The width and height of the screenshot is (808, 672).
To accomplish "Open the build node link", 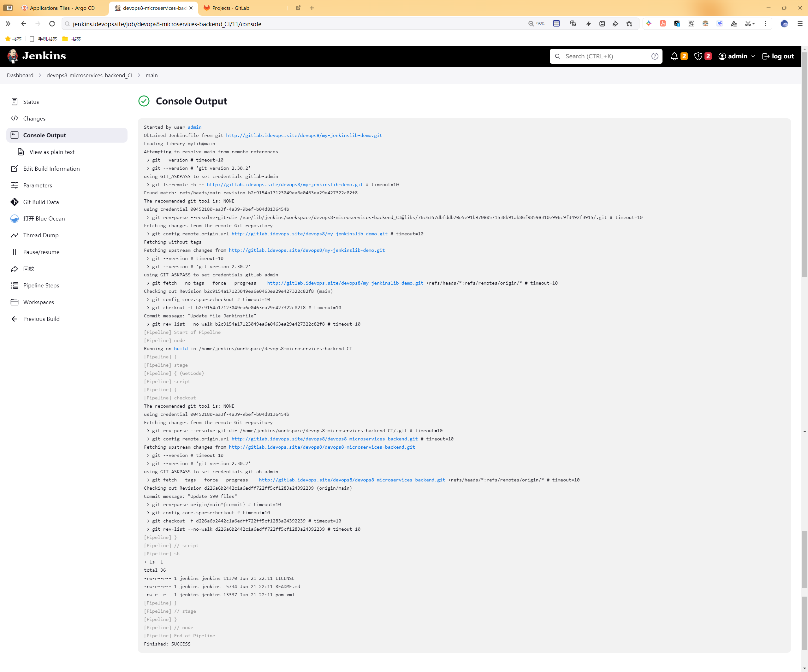I will click(181, 349).
